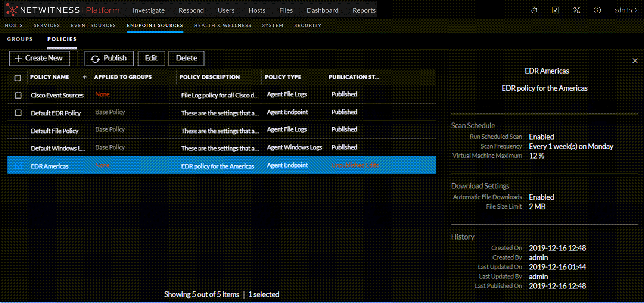Delete the selected policy
Image resolution: width=644 pixels, height=303 pixels.
(186, 59)
